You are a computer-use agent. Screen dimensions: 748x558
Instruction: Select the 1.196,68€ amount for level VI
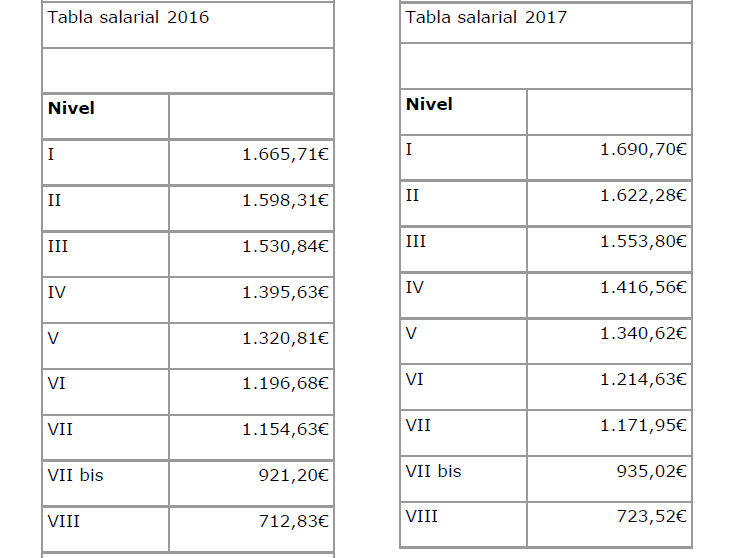click(x=285, y=384)
